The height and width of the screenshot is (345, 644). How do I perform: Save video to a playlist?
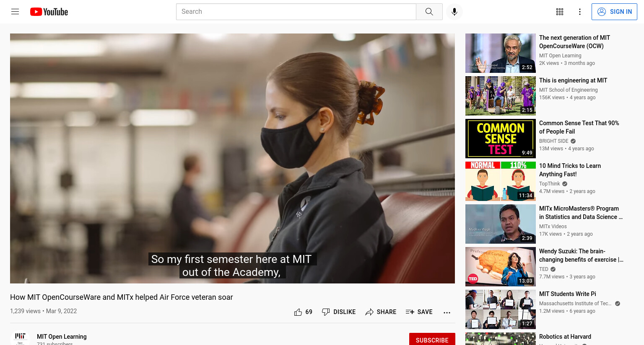click(419, 312)
